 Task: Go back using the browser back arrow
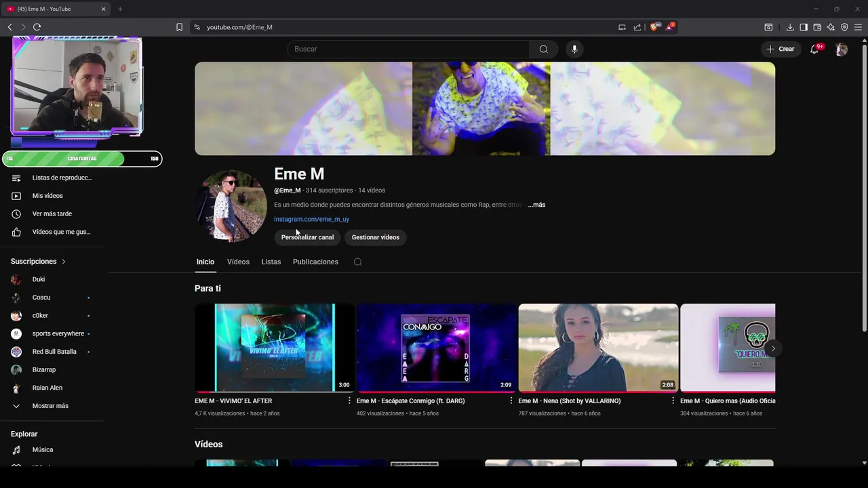(x=9, y=27)
